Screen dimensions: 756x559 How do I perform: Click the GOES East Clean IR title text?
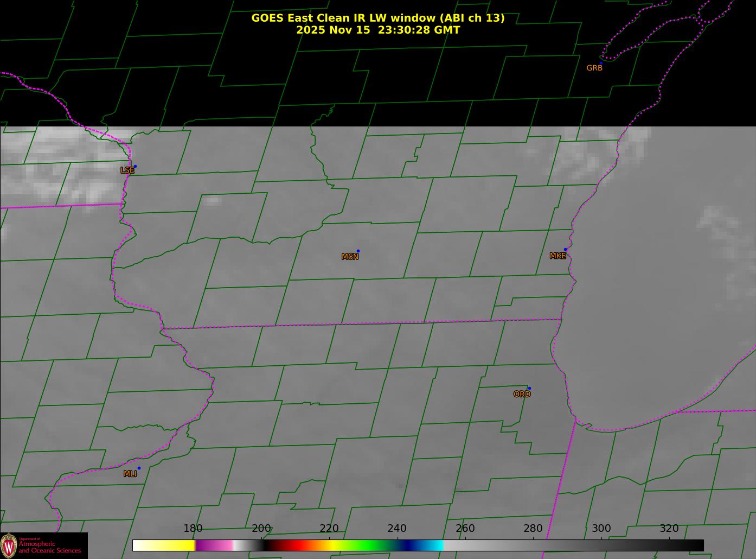pyautogui.click(x=377, y=18)
